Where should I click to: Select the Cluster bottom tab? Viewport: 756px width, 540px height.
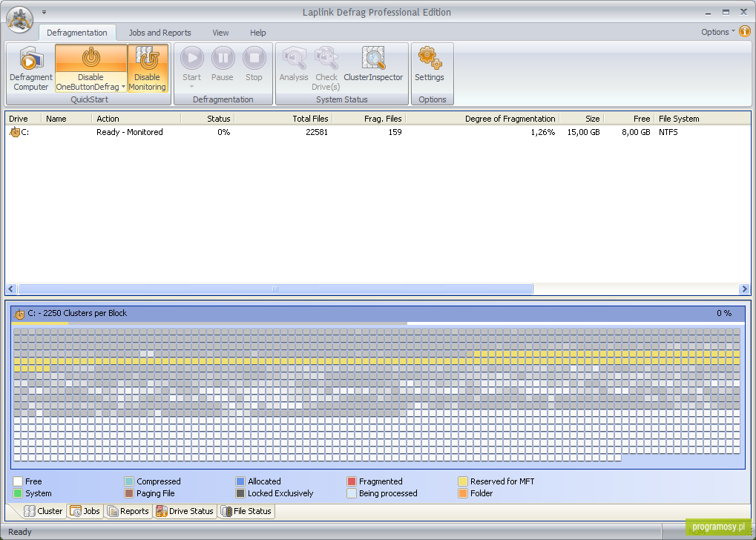(43, 511)
